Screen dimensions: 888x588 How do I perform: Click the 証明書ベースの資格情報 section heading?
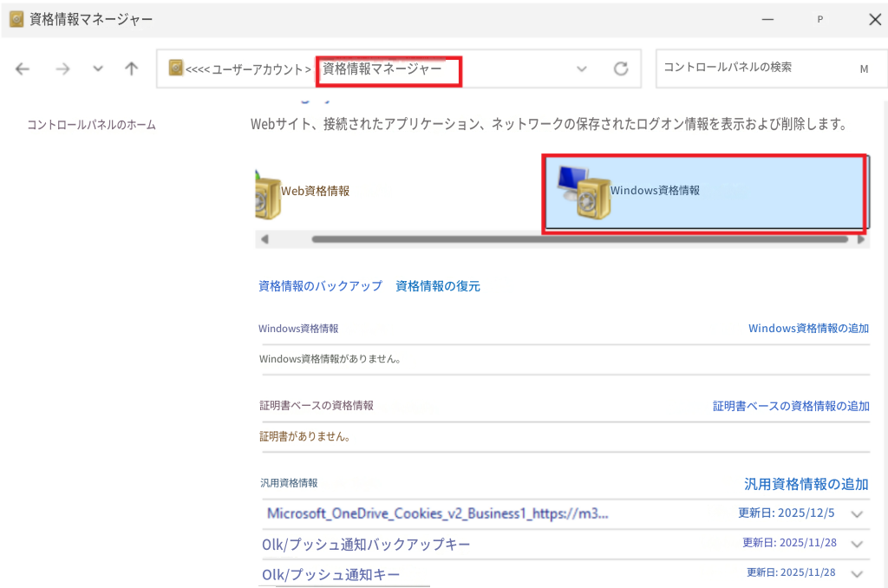[317, 406]
